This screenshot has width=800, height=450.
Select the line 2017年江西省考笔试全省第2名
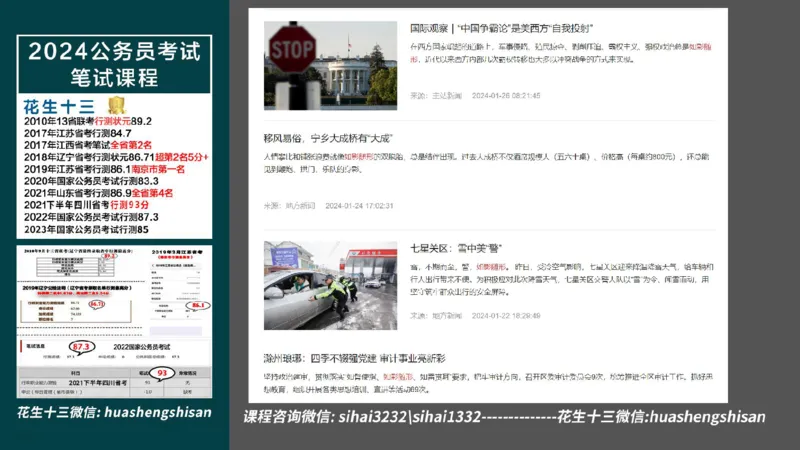[x=88, y=145]
